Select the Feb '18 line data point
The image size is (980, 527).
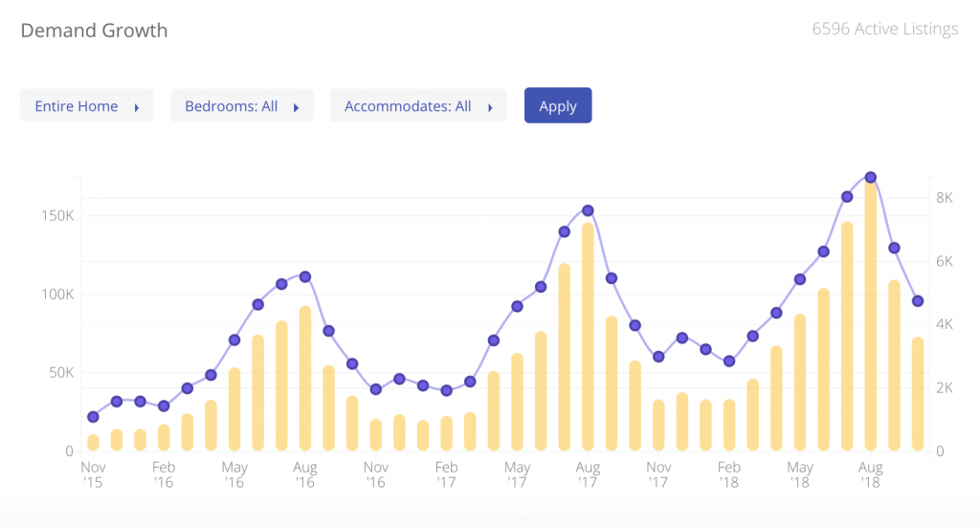(x=729, y=361)
